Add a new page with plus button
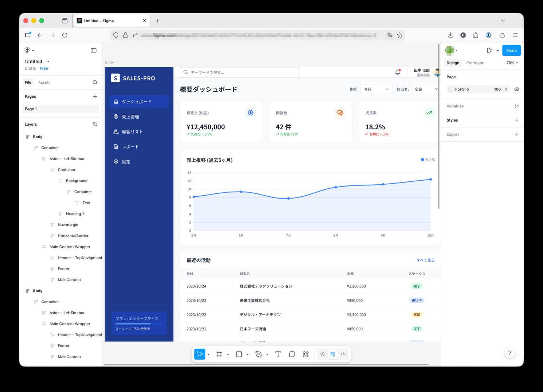Screen dimensions: 543x392 click(95, 97)
